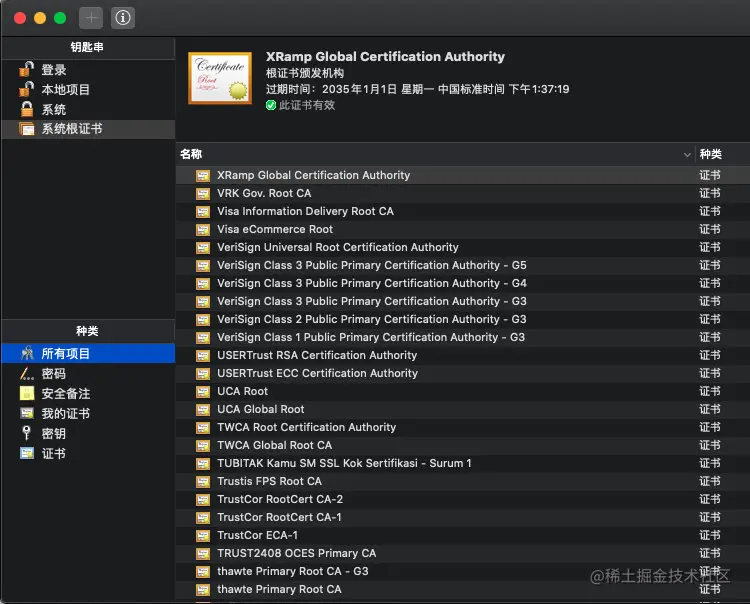Select VeriSign Class 1 Public Primary - G3 text
750x604 pixels.
coord(371,337)
